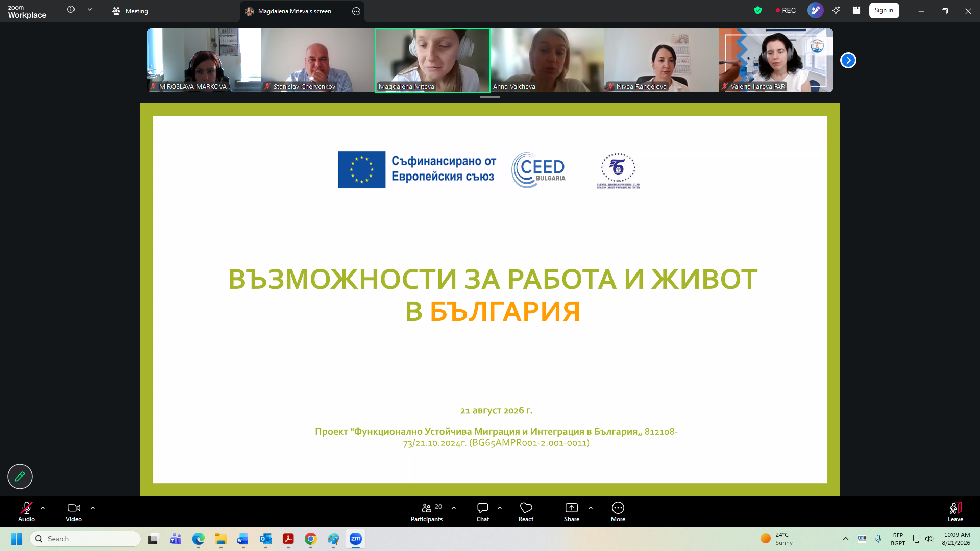This screenshot has height=551, width=980.
Task: Expand the audio options caret
Action: coord(43,508)
